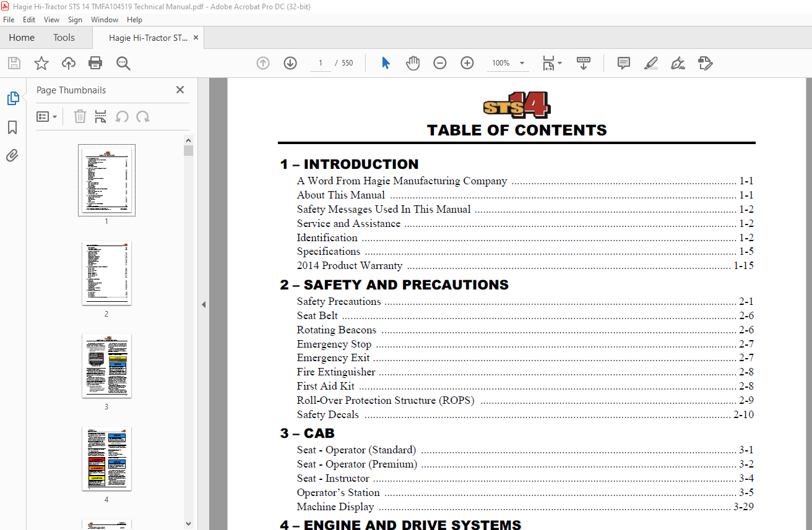This screenshot has height=530, width=812.
Task: Click the page number input field
Action: [321, 63]
